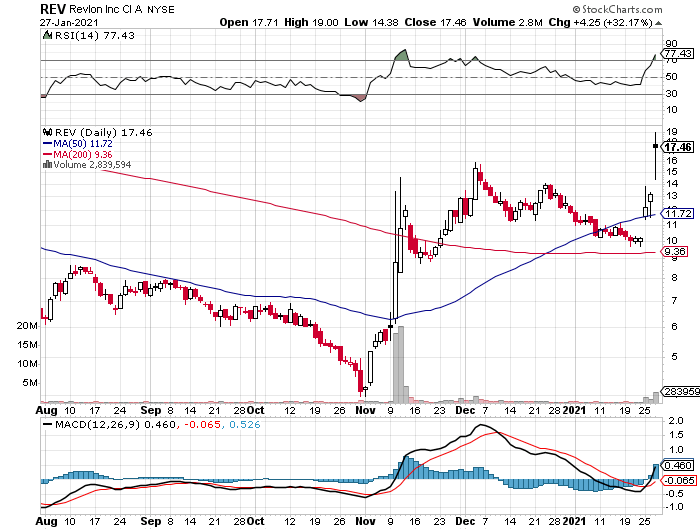Click the 27-Jan-2021 date label
Image resolution: width=700 pixels, height=530 pixels.
pyautogui.click(x=69, y=22)
